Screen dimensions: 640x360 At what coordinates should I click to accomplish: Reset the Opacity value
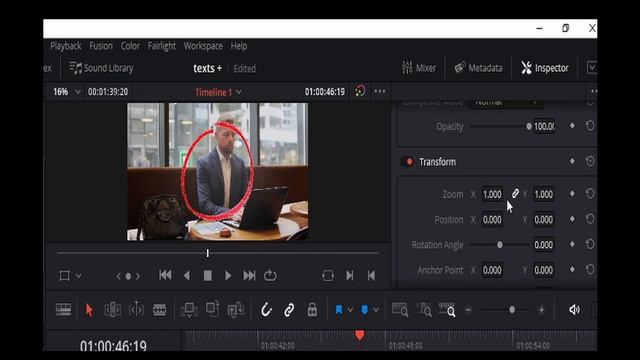pos(590,126)
